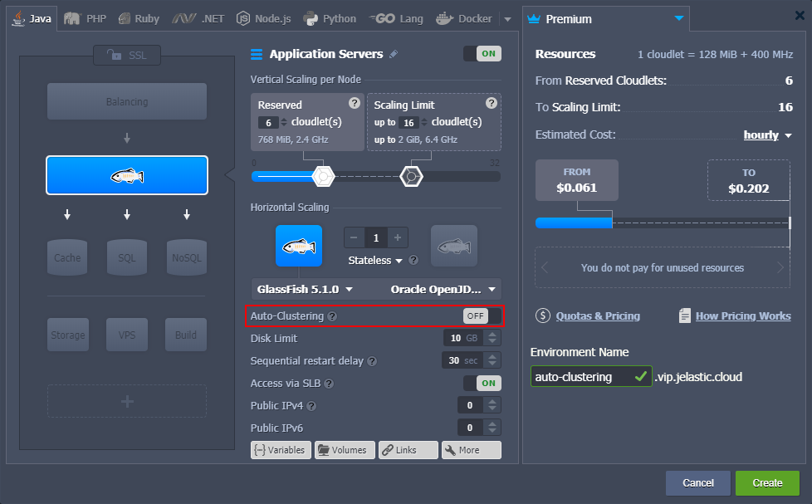
Task: Click Create to build the environment
Action: tap(767, 482)
